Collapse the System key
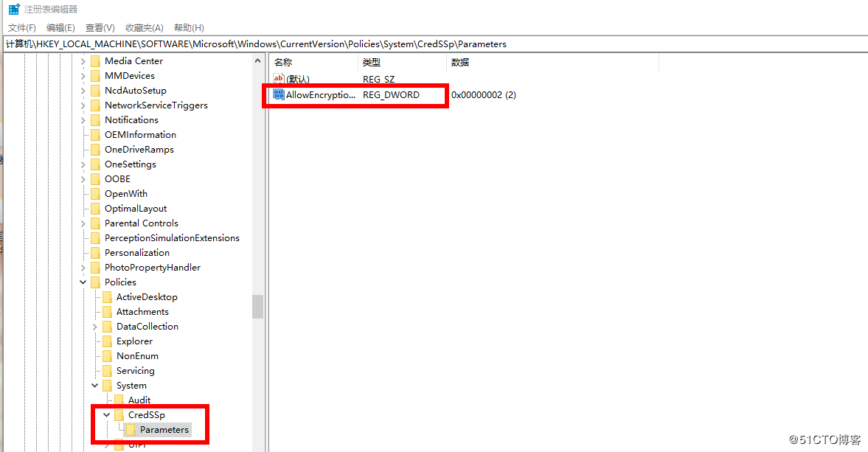The image size is (868, 452). [x=94, y=386]
